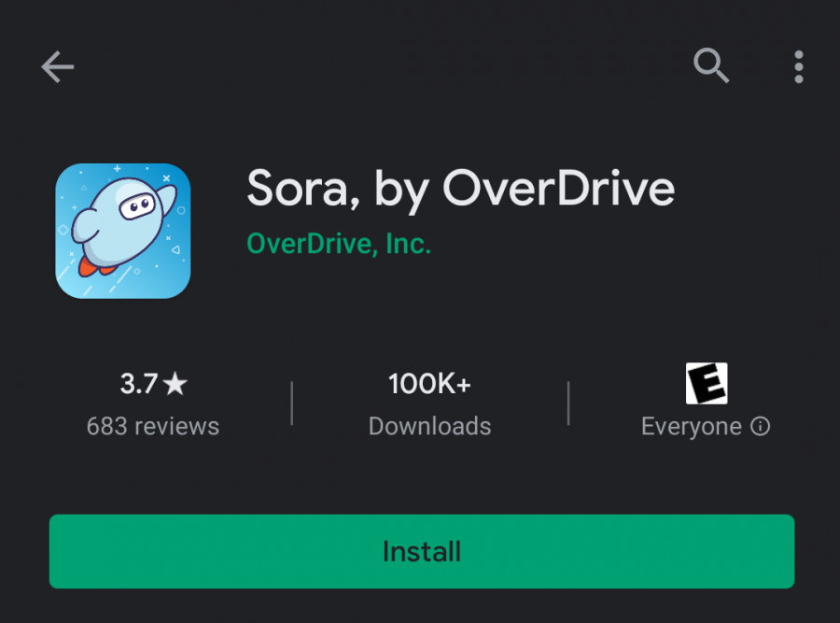
Task: View the 683 reviews
Action: 153,427
